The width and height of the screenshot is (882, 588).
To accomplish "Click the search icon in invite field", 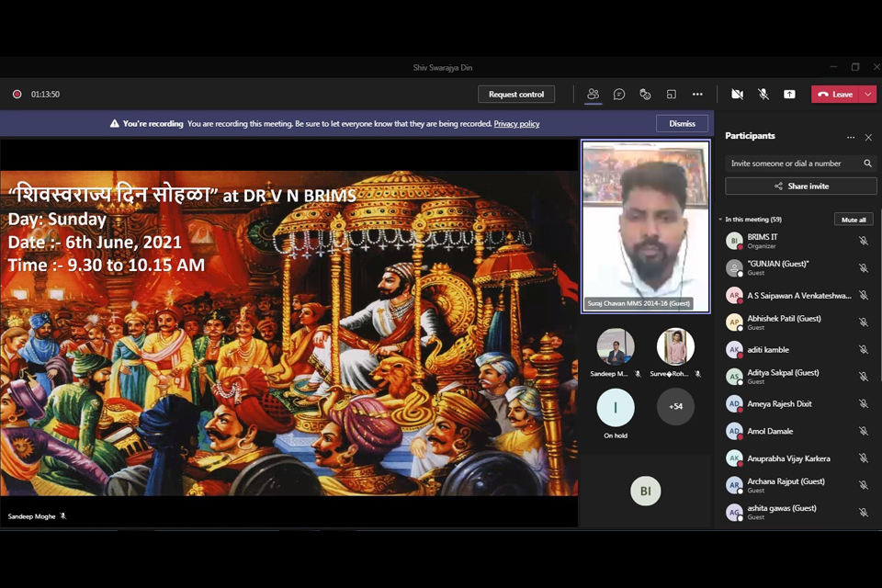I will (x=867, y=164).
